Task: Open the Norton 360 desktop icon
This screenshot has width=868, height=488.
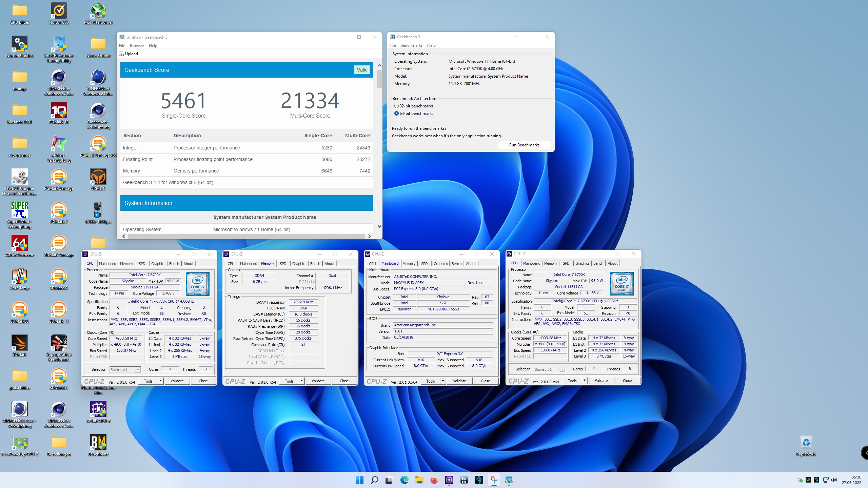Action: [59, 14]
